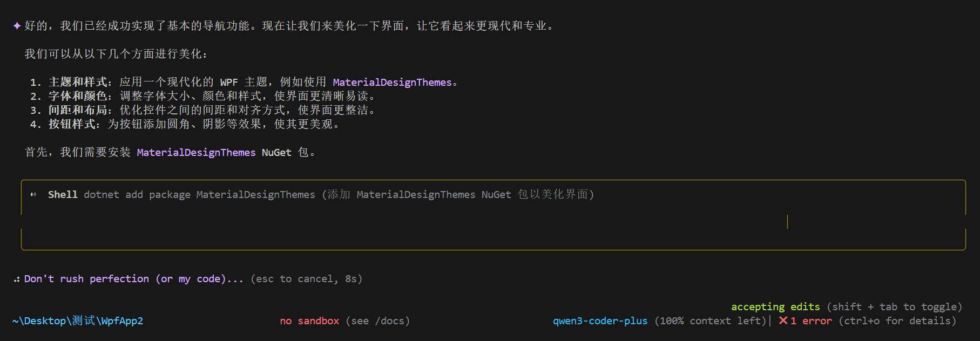Image resolution: width=980 pixels, height=341 pixels.
Task: Click the purple MaterialDesignThemes text before NuGet
Action: [196, 152]
